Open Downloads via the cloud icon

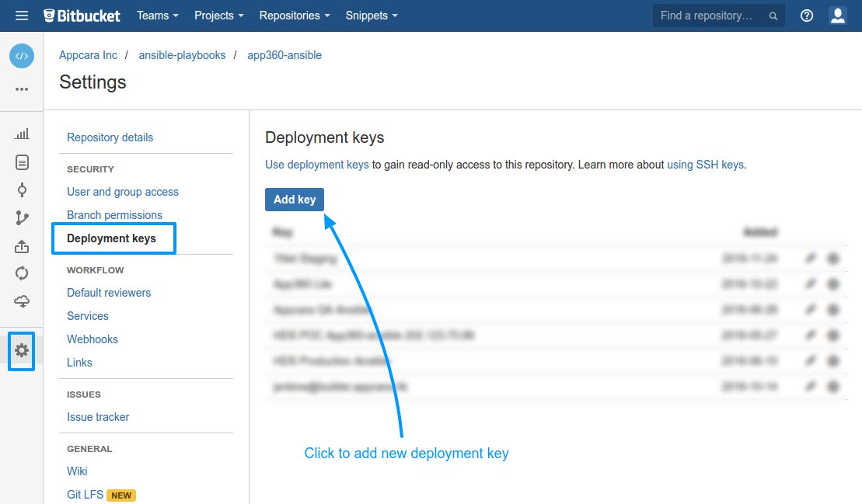(x=22, y=301)
